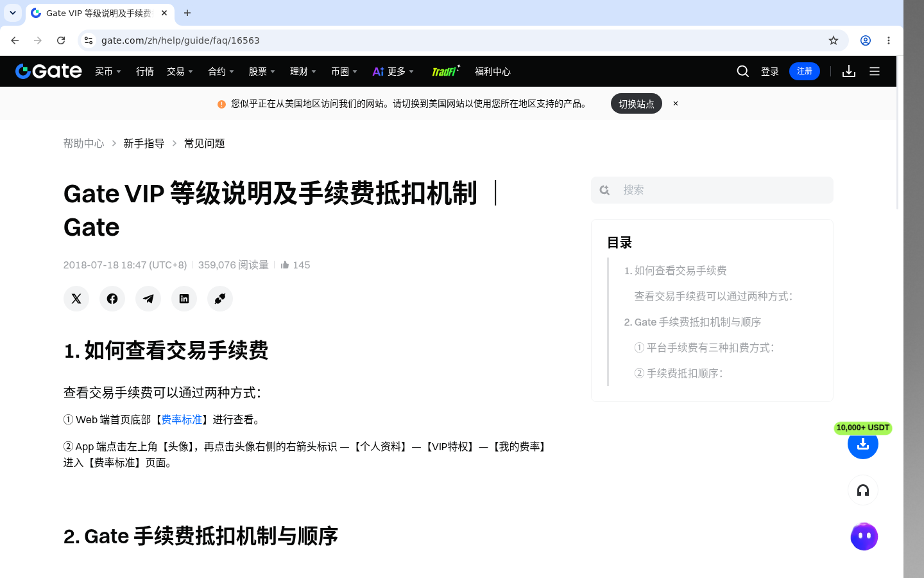924x578 pixels.
Task: Jump to 2. Gate 手续费抵扣机制与顺序 in 目录
Action: [692, 322]
